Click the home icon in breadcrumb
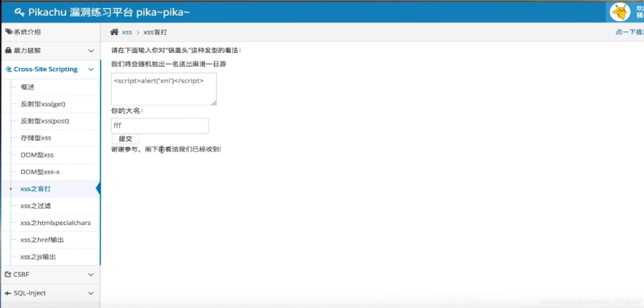Screen dimensions: 644x308 114,32
